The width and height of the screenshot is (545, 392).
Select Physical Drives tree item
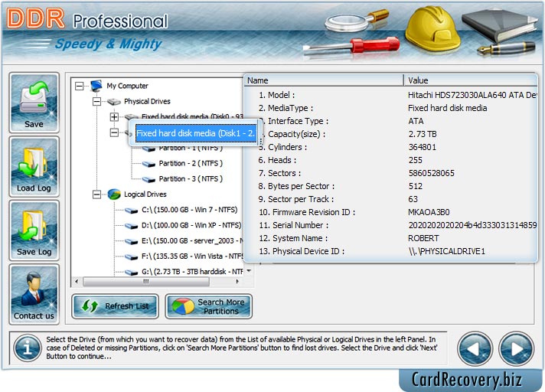click(x=147, y=102)
